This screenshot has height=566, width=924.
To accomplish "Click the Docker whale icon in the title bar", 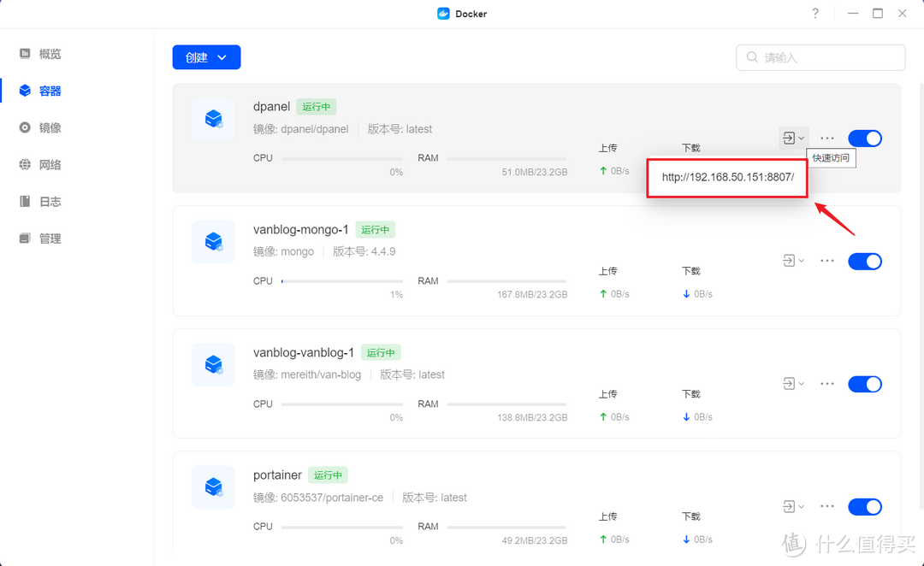I will click(x=442, y=13).
